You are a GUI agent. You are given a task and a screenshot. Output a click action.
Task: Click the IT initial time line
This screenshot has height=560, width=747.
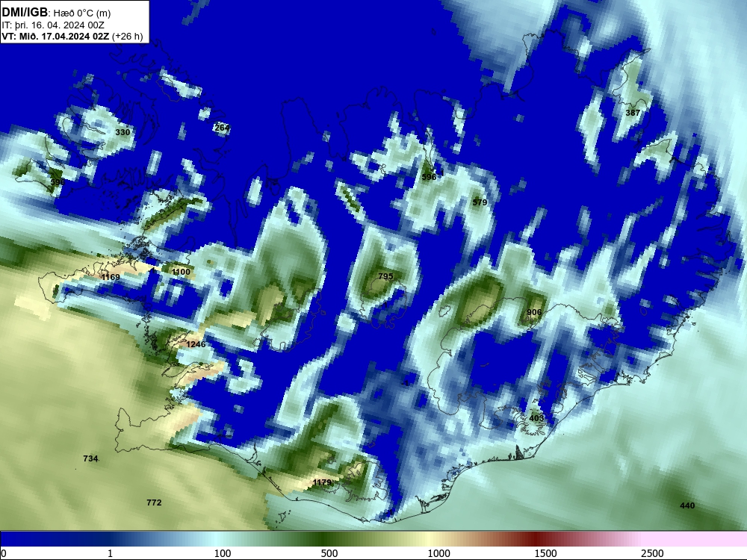53,25
